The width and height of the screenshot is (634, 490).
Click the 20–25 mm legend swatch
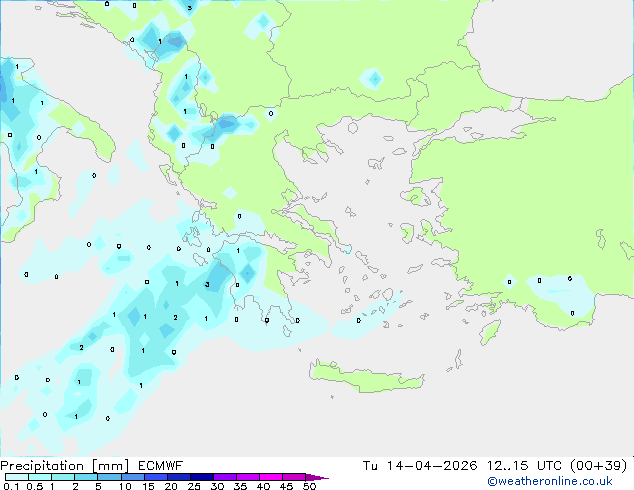point(178,477)
